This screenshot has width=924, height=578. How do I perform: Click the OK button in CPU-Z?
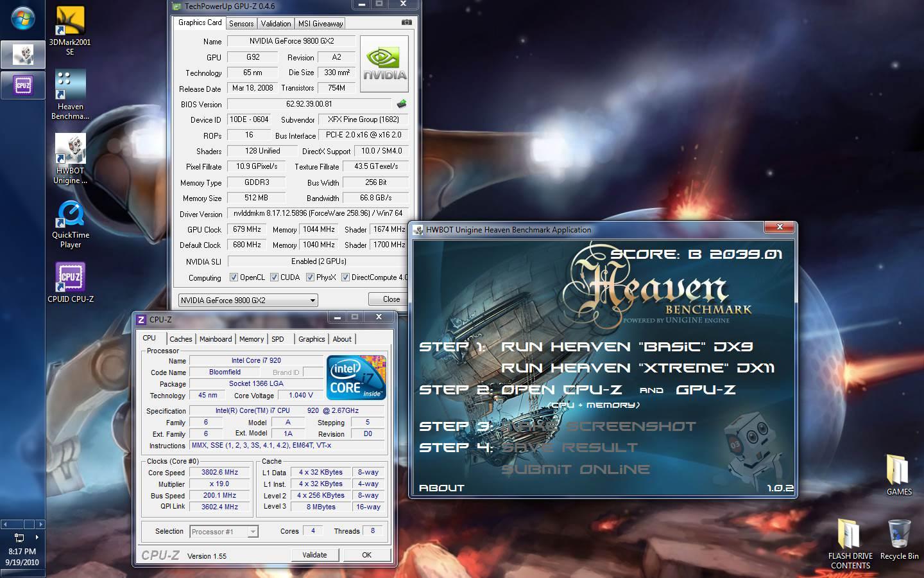click(366, 555)
